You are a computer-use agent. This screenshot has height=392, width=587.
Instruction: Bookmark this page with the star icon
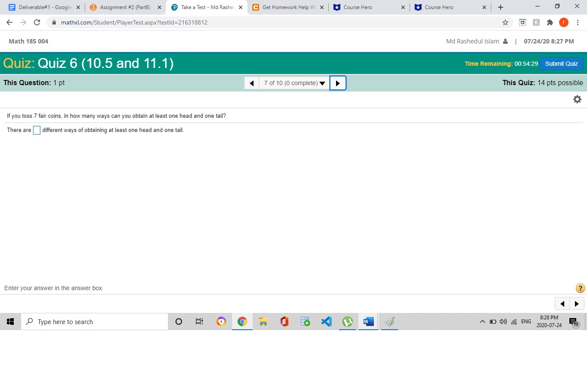click(505, 22)
